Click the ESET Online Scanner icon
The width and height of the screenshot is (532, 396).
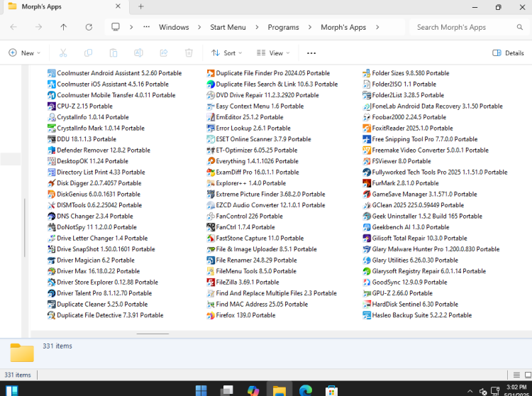pos(211,139)
